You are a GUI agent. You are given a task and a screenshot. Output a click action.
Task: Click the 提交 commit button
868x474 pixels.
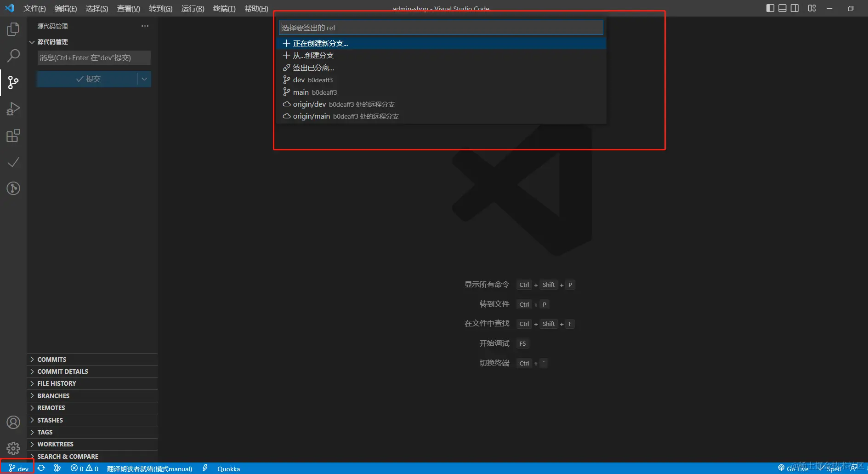pyautogui.click(x=87, y=79)
